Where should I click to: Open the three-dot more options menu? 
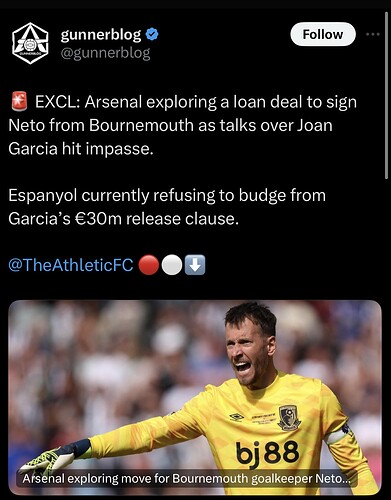(x=373, y=34)
